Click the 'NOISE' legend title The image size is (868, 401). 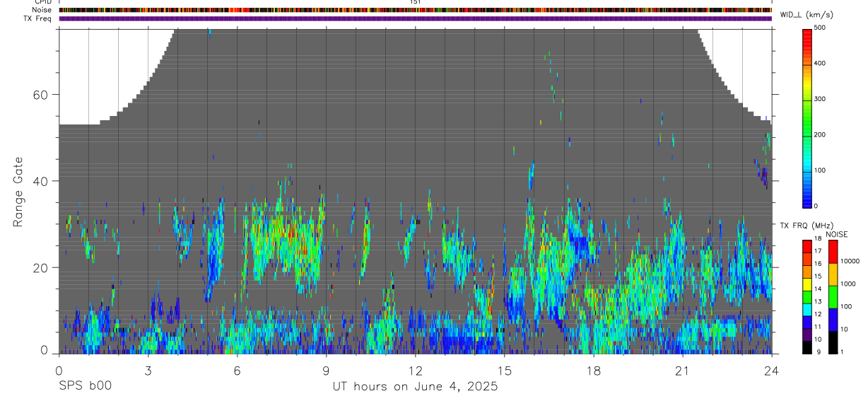[x=836, y=234]
